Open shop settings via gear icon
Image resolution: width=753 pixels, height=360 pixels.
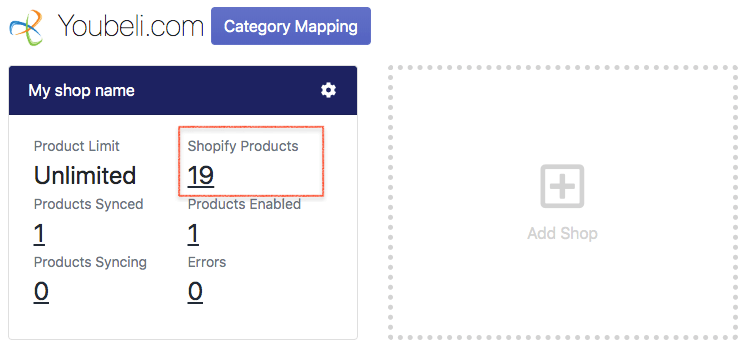pos(328,90)
